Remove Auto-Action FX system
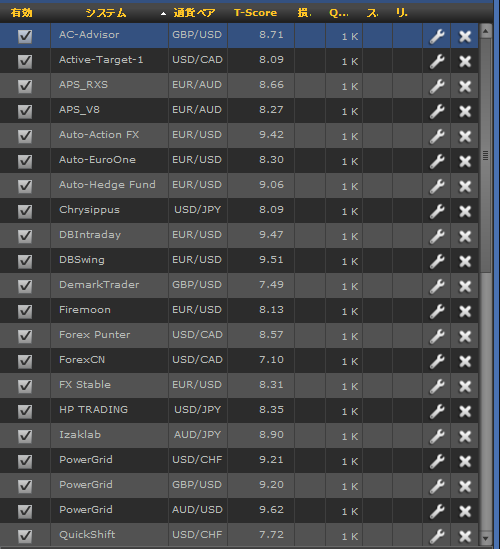Screen dimensions: 500x549 coord(465,136)
